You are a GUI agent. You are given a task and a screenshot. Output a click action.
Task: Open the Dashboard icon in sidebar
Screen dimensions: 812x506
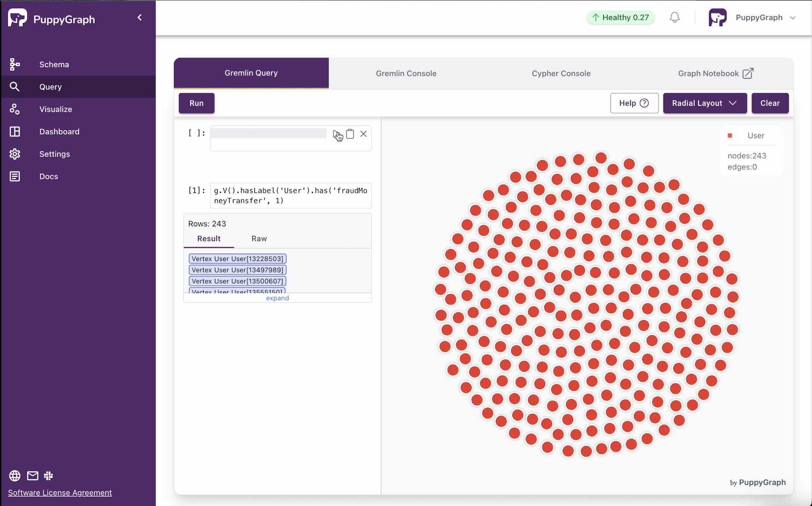15,132
